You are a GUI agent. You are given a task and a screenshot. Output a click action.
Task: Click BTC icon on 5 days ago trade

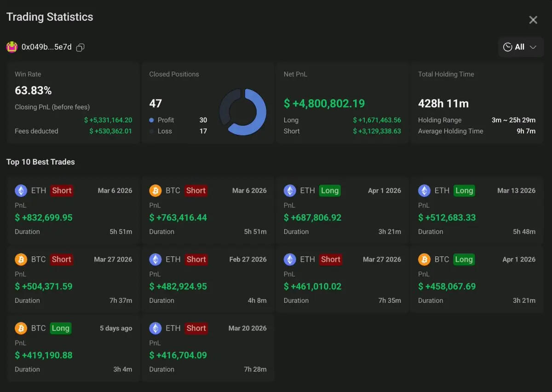pyautogui.click(x=21, y=329)
